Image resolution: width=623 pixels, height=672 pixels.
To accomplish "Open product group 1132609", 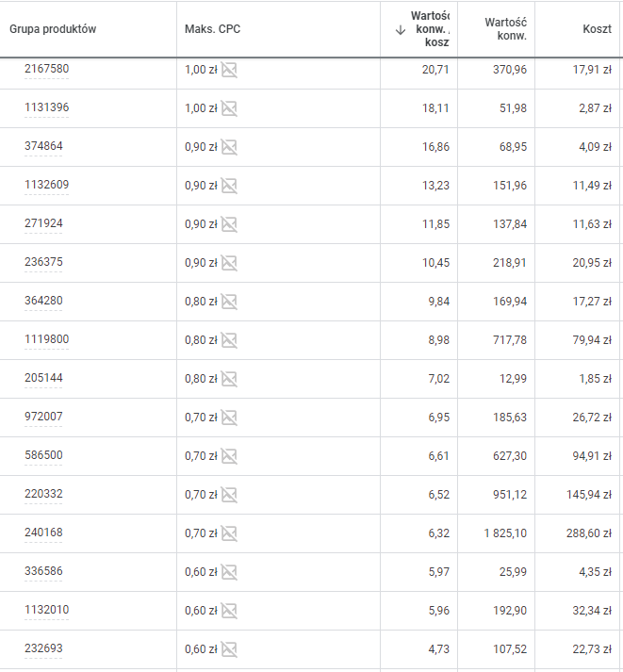I will point(46,185).
